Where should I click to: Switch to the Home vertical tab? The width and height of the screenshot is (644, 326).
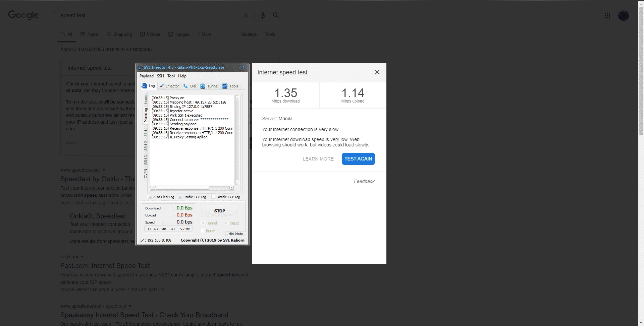click(x=146, y=99)
